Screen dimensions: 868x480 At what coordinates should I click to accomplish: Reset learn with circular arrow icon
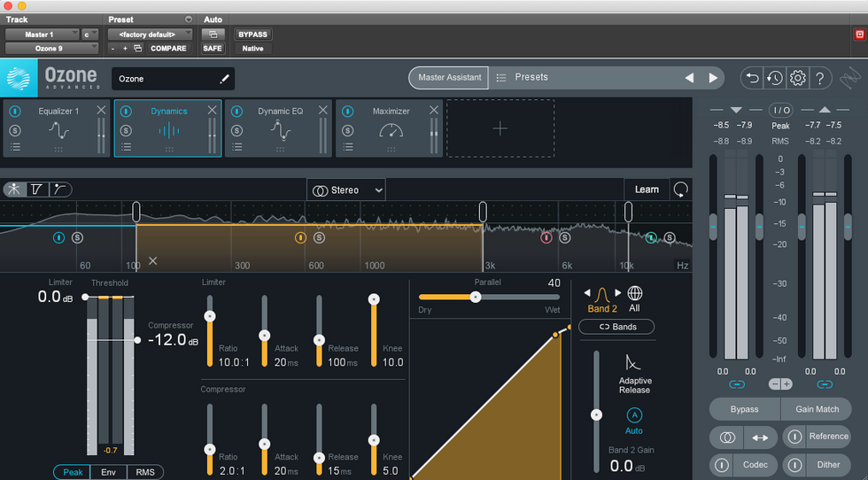point(681,190)
